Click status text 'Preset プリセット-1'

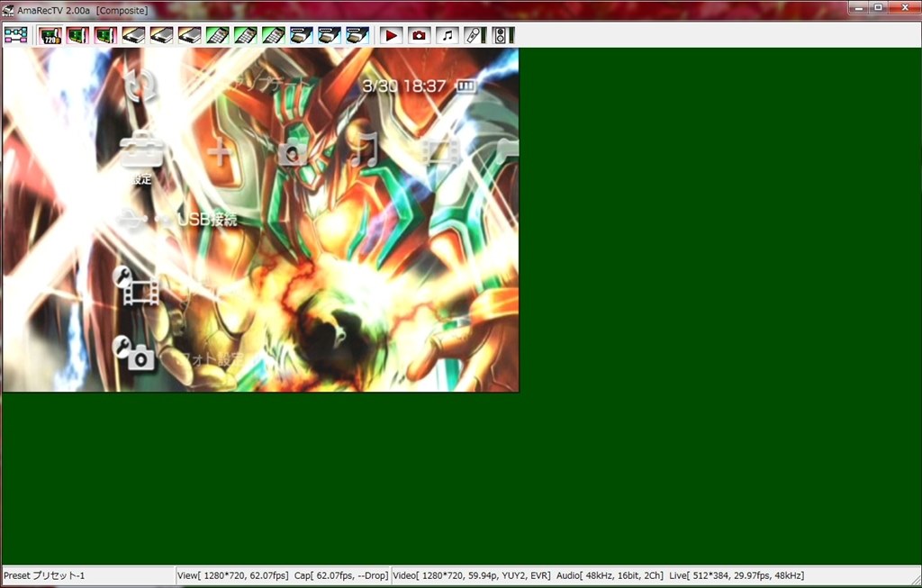pyautogui.click(x=44, y=575)
